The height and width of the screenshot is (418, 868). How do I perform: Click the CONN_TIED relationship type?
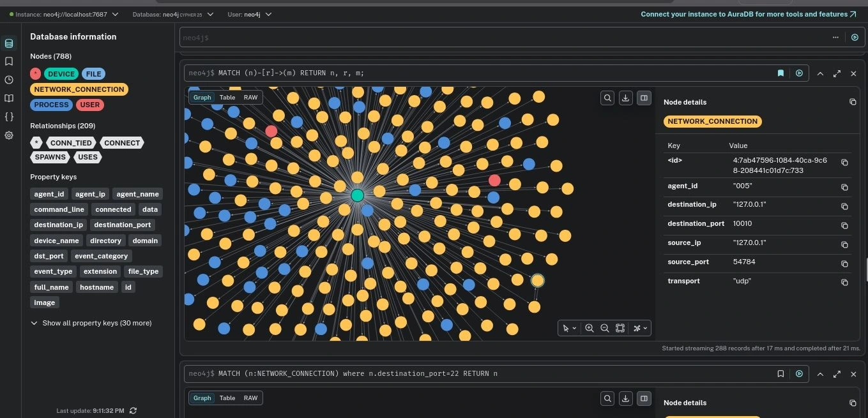pyautogui.click(x=71, y=143)
